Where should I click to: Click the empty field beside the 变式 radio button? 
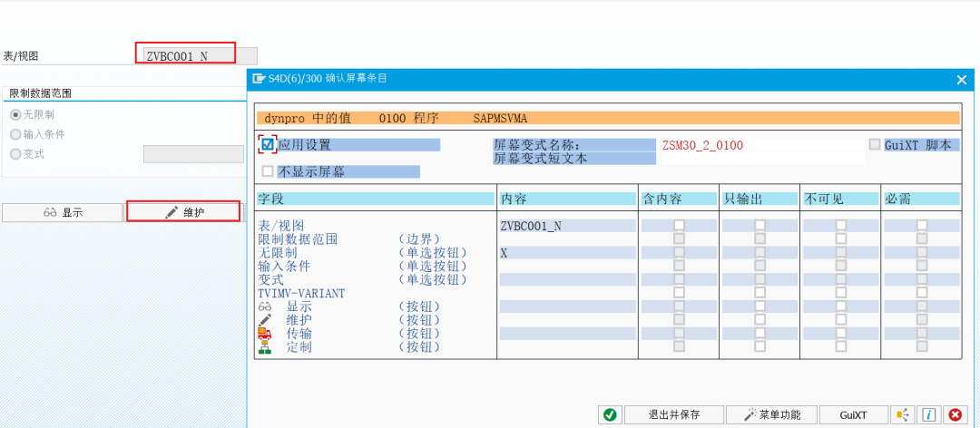(x=193, y=154)
